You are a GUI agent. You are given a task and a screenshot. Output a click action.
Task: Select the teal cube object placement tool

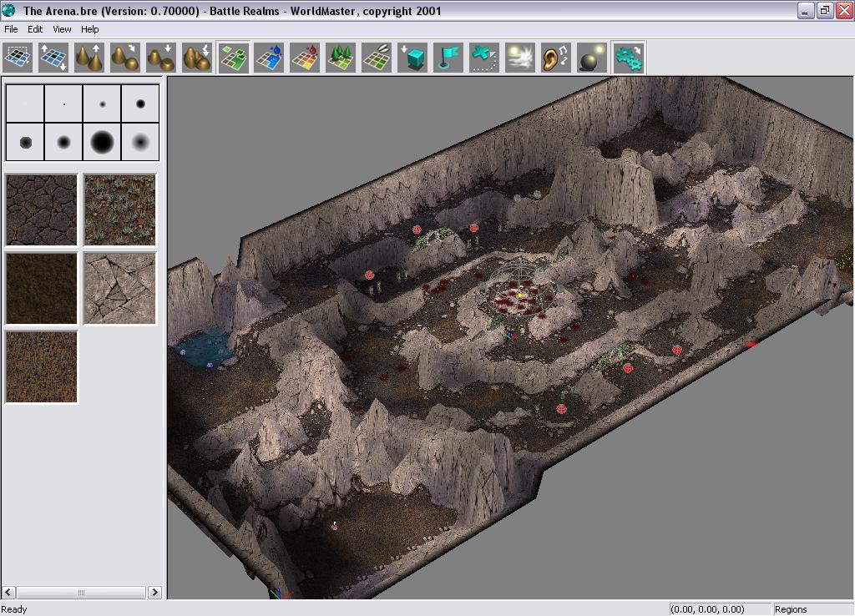click(x=412, y=58)
